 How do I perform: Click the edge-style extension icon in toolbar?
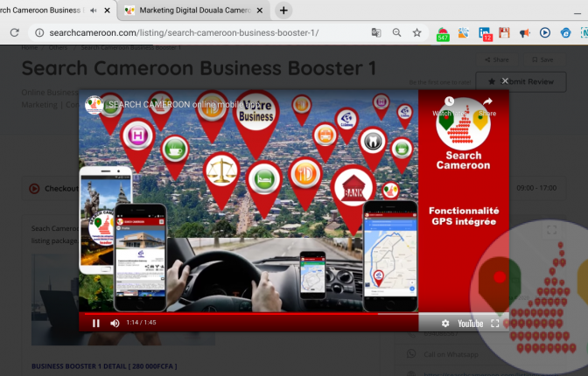(565, 33)
